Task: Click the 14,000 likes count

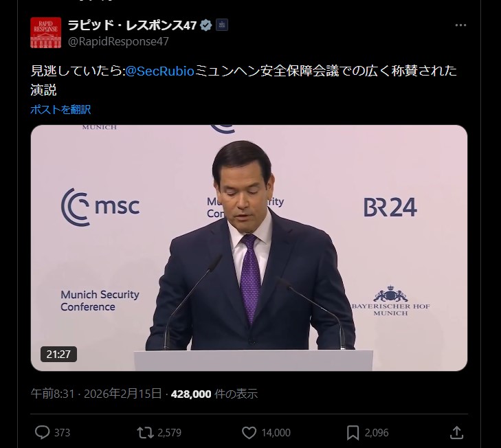Action: click(276, 433)
